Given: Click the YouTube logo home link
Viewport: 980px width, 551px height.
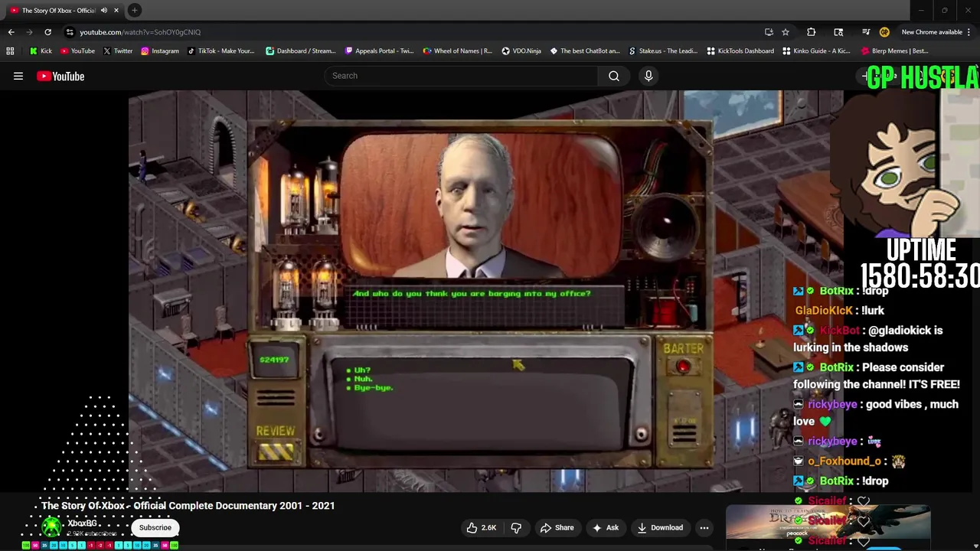Looking at the screenshot, I should [60, 76].
